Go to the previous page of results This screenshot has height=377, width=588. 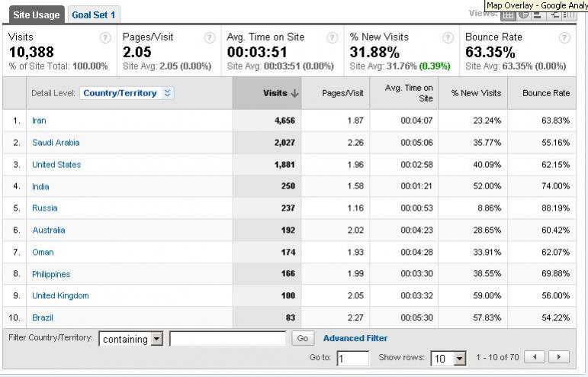[x=535, y=356]
